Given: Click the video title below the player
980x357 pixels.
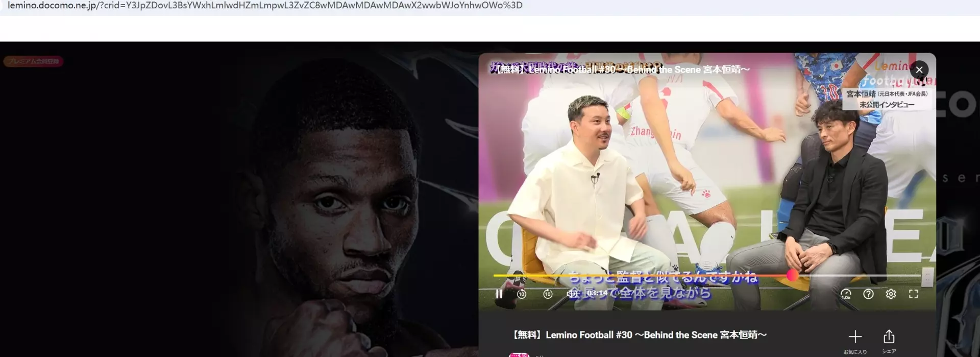Looking at the screenshot, I should 639,335.
